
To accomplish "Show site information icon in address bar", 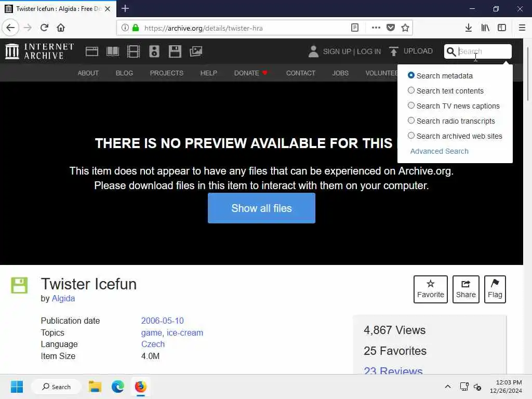I will [125, 28].
